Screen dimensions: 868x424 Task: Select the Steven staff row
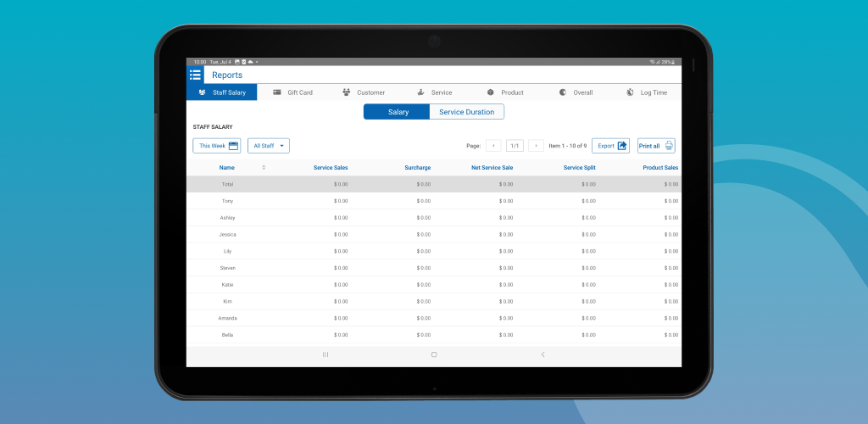[434, 268]
